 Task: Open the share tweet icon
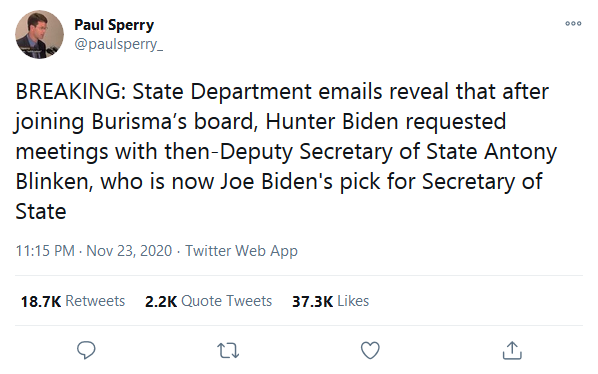[512, 350]
